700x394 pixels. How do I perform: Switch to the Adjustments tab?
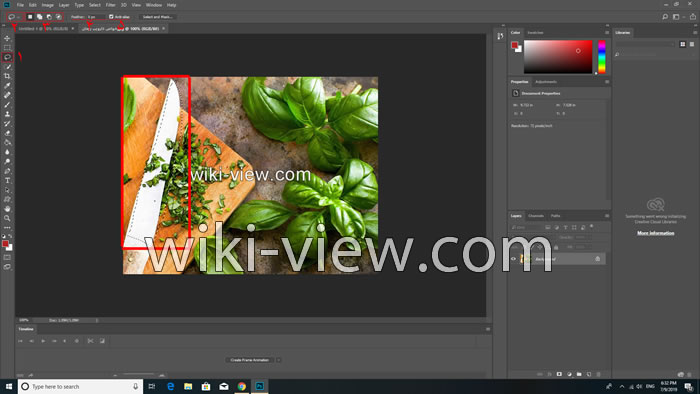click(x=546, y=82)
